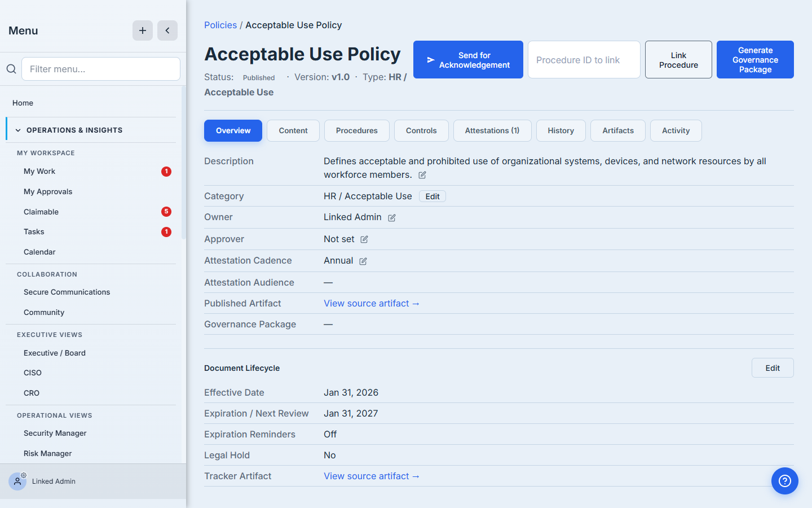Open the help question mark button
The height and width of the screenshot is (508, 812).
[x=785, y=481]
